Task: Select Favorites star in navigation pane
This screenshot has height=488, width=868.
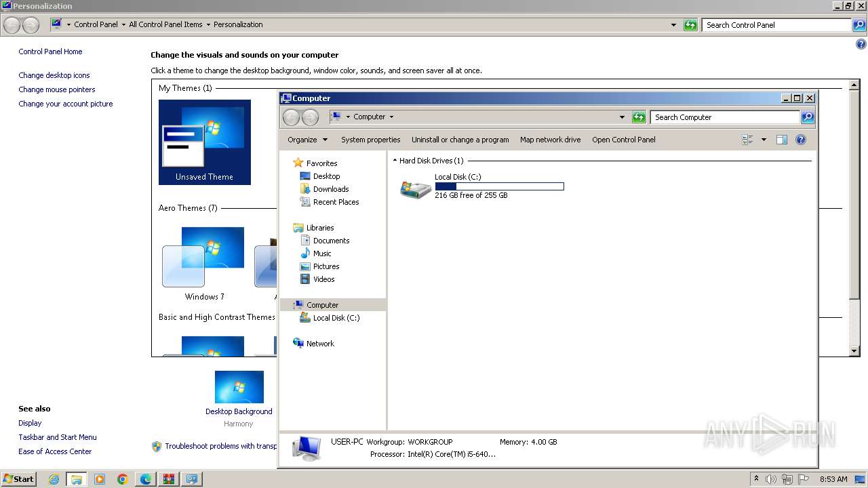Action: (x=298, y=163)
